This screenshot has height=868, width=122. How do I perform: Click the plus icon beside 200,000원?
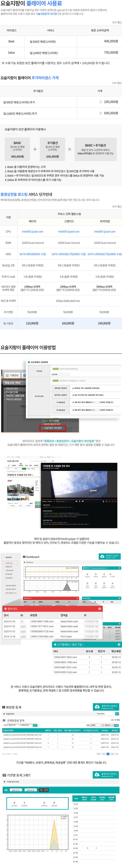tap(100, 102)
